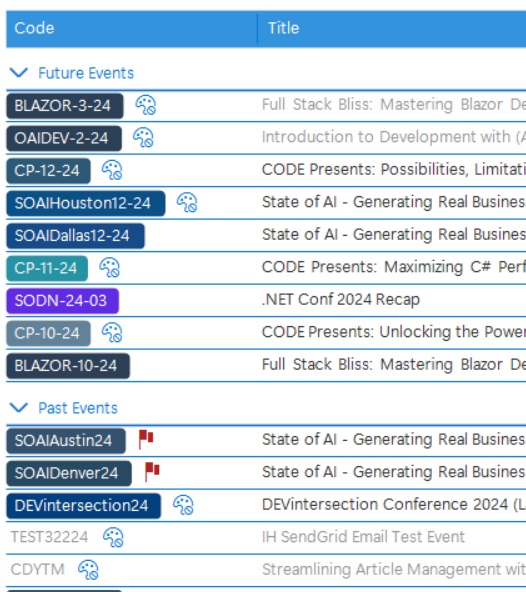Click 'CODE Presents: Unlocking the Power' title
The image size is (526, 592).
393,332
